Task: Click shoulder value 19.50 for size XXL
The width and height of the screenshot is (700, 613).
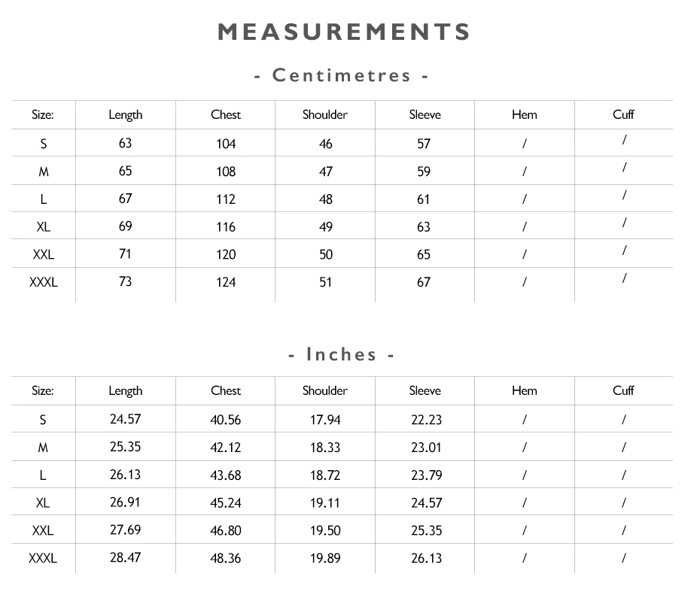Action: coord(325,531)
